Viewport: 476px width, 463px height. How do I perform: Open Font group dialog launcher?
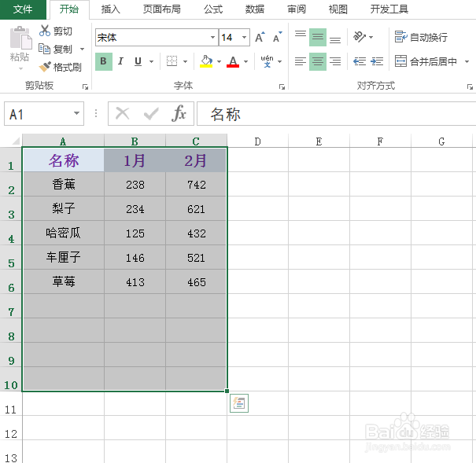tap(282, 87)
